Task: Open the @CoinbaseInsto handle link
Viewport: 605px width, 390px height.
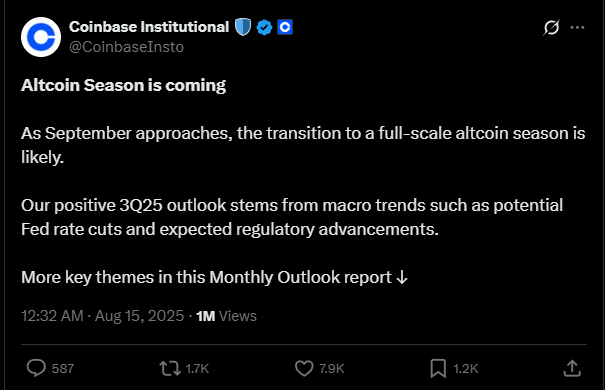Action: point(126,47)
